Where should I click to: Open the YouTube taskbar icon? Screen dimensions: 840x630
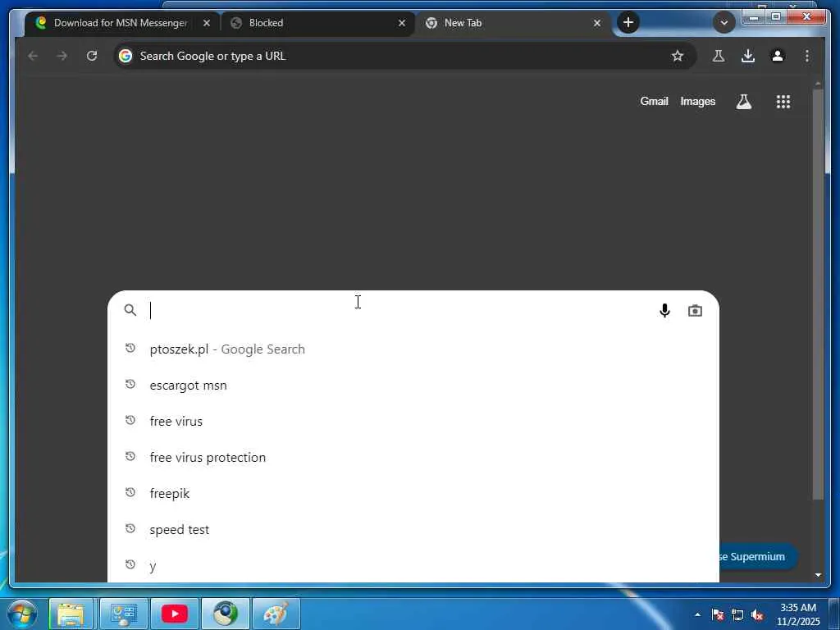[175, 614]
